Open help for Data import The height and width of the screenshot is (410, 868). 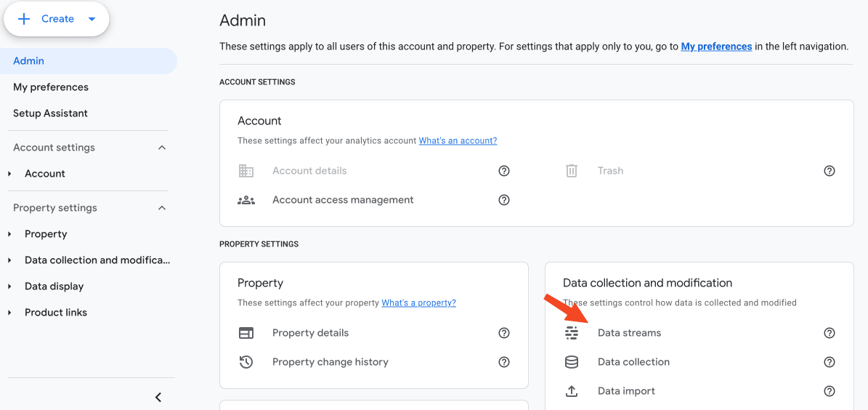coord(830,391)
